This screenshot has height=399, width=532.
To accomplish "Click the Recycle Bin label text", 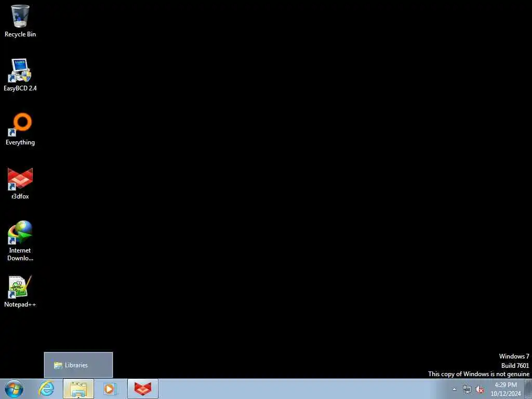I will point(20,34).
